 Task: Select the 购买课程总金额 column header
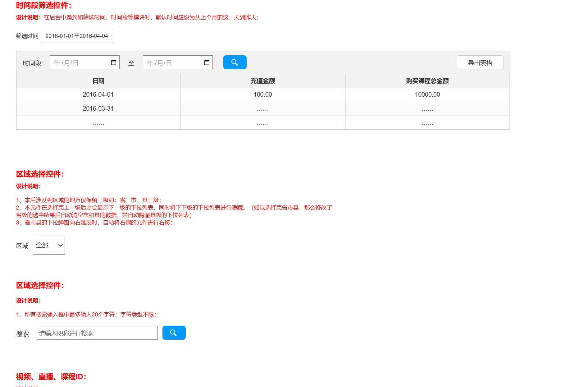[x=427, y=81]
